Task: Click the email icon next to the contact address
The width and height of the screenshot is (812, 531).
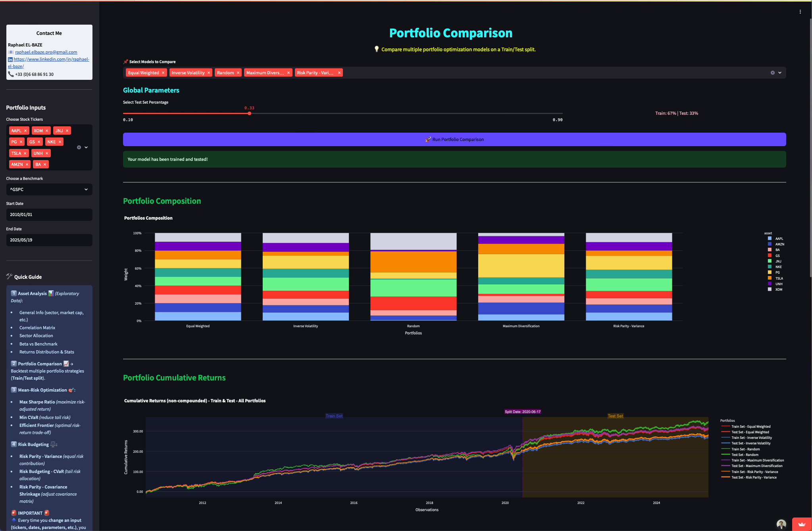Action: (x=10, y=52)
